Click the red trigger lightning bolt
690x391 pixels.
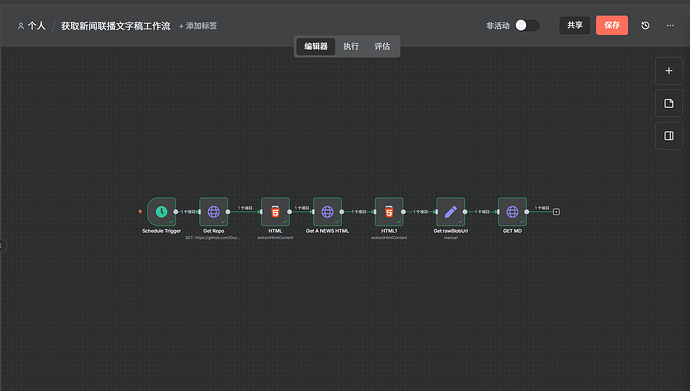pos(140,212)
